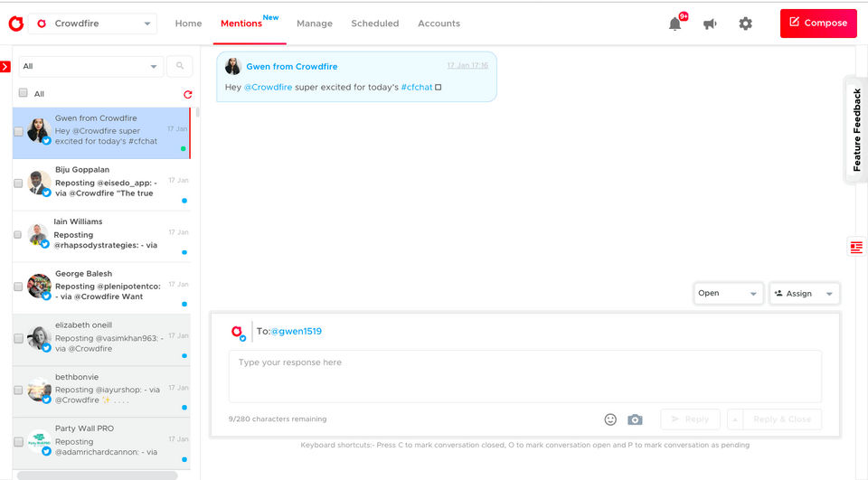The image size is (868, 480).
Task: Click into the response text field
Action: point(524,376)
